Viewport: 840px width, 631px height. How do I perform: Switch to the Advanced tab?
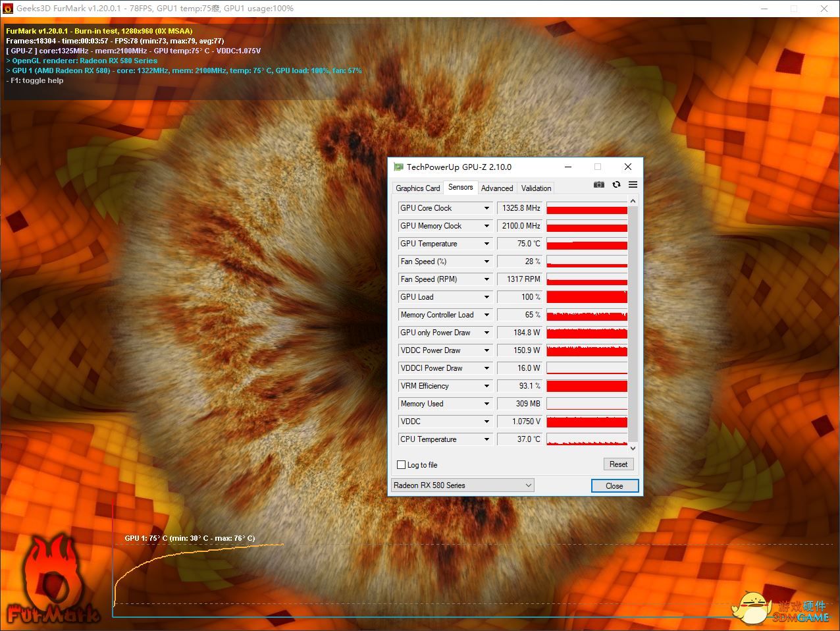coord(497,188)
